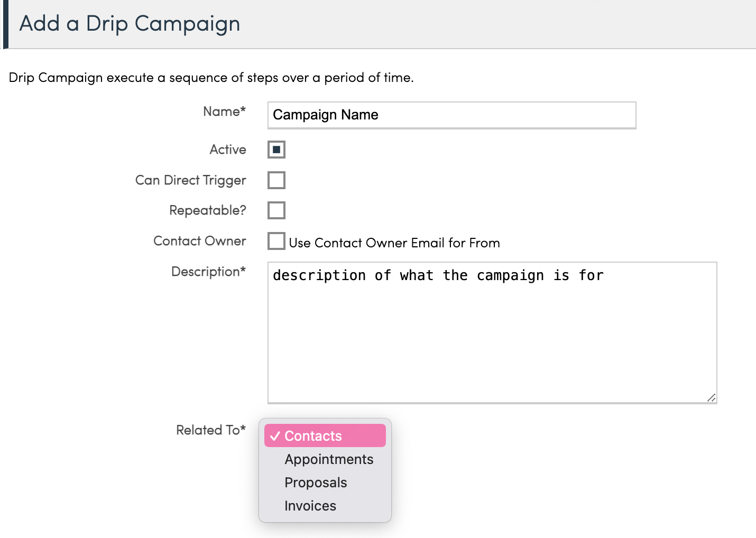Tick the Repeatable? checkbox

click(276, 210)
